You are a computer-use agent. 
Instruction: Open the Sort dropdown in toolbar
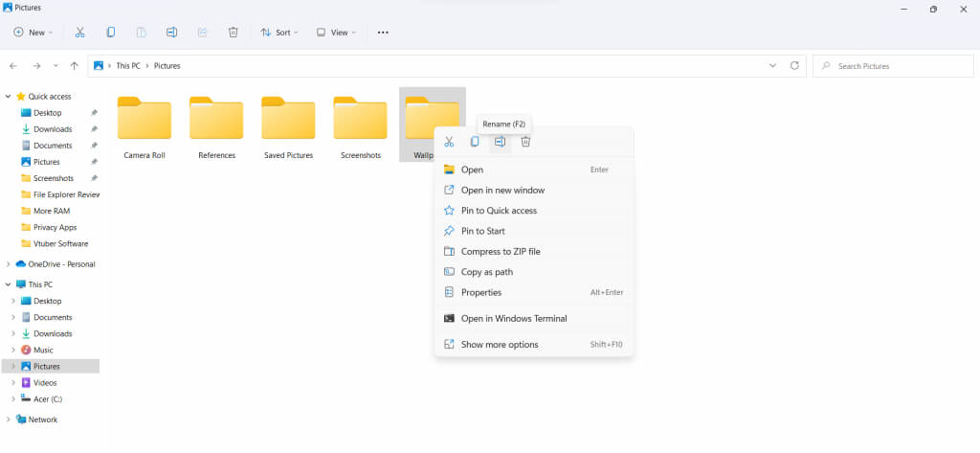[278, 32]
